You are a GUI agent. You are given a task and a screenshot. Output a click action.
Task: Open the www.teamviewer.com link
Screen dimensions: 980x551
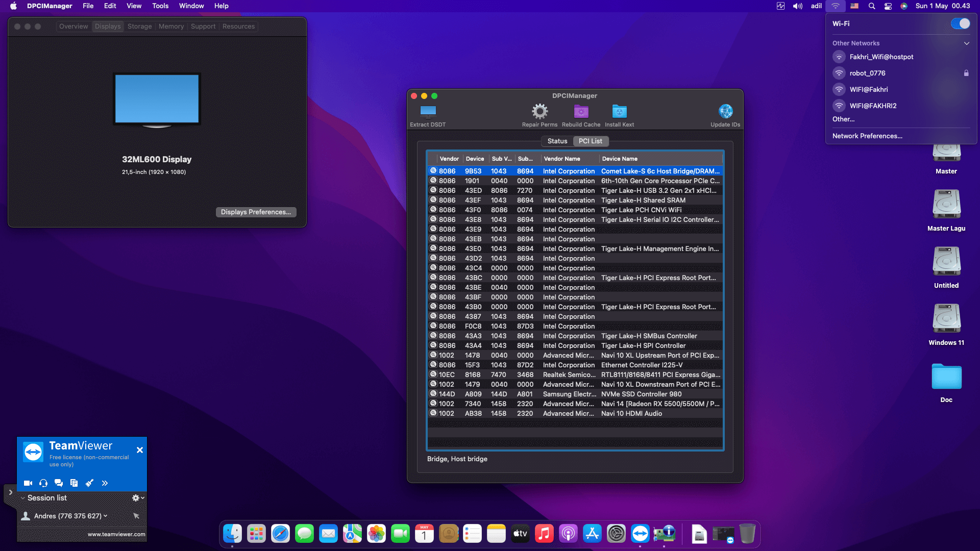[116, 534]
